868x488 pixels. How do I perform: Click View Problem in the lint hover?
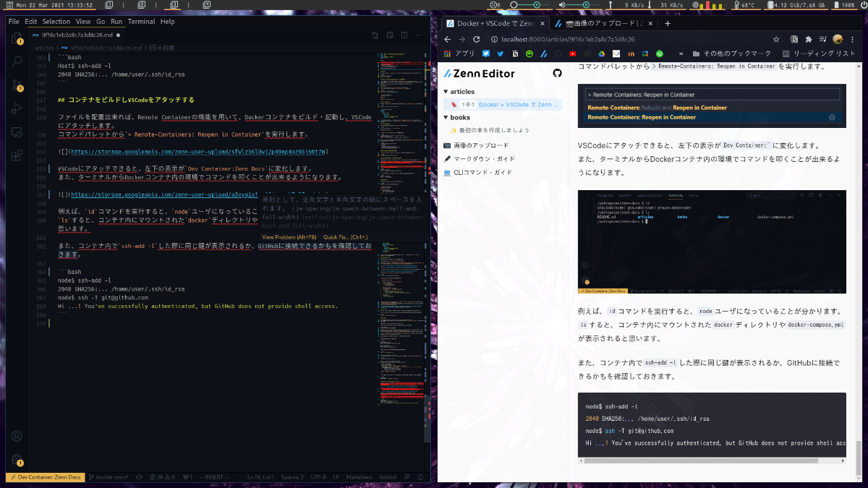tap(289, 236)
